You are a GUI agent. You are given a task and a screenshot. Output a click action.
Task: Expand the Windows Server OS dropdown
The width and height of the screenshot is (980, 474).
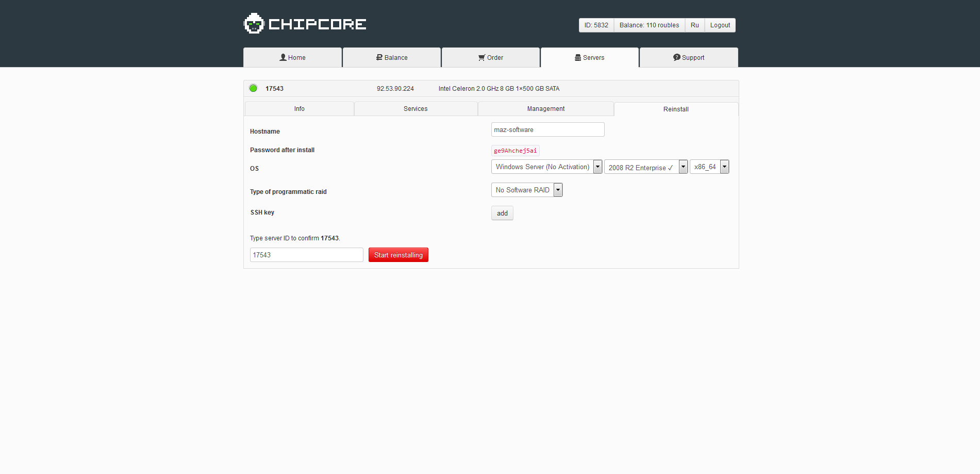click(546, 167)
